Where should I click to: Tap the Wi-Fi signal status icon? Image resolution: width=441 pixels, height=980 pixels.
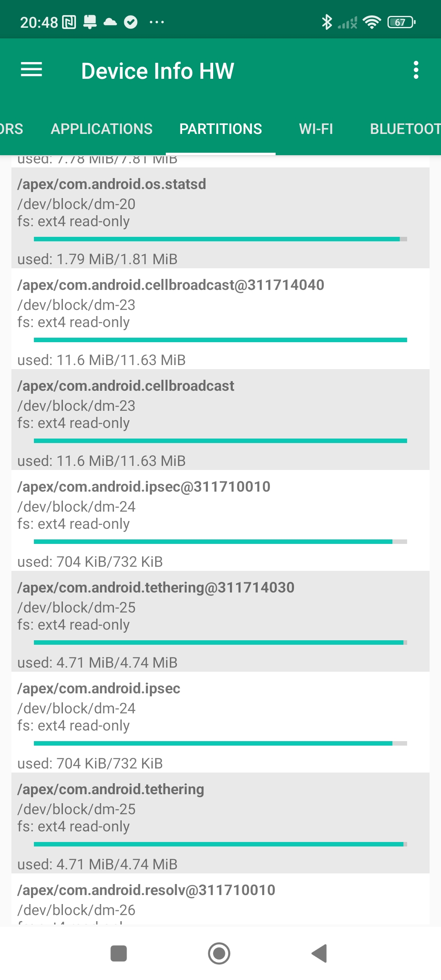pyautogui.click(x=372, y=22)
